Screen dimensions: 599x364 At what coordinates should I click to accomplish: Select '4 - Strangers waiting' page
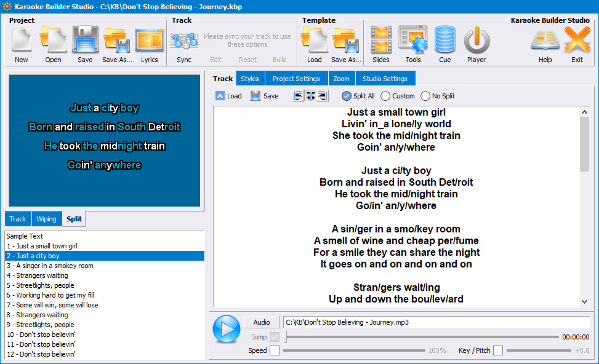pyautogui.click(x=104, y=275)
